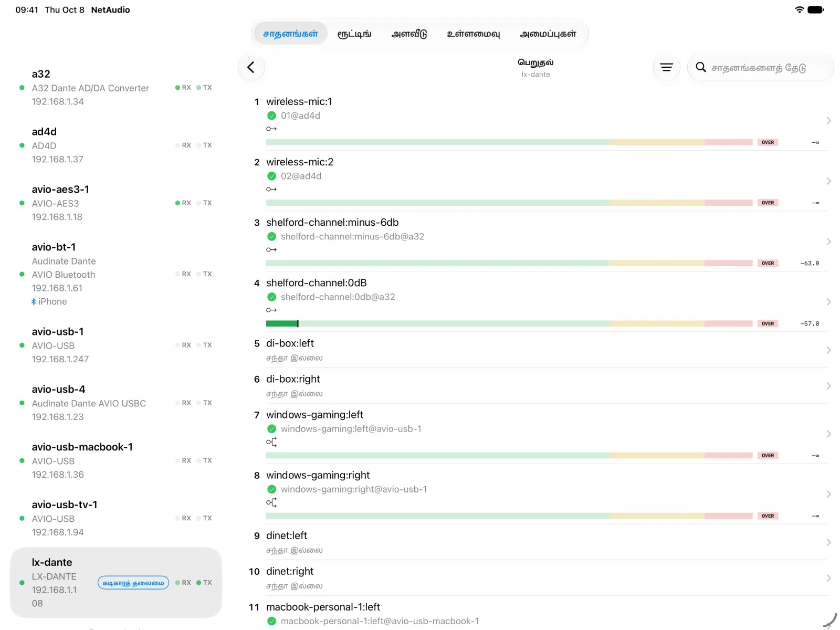Click green check icon next to 02@ad4d
The image size is (840, 630).
271,176
